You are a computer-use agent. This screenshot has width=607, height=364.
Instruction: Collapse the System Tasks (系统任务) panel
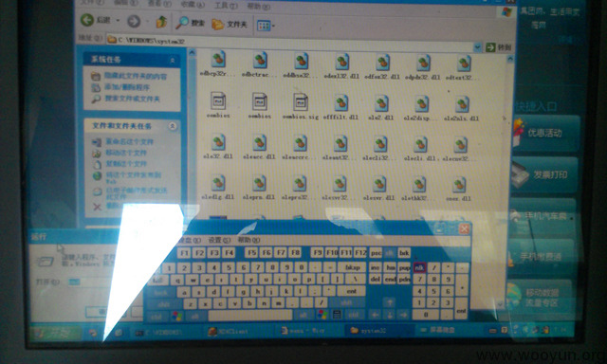coord(173,60)
